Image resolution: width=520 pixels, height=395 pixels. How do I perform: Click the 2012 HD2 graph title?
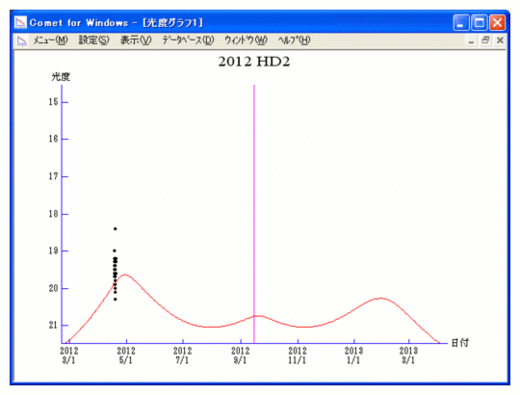254,62
